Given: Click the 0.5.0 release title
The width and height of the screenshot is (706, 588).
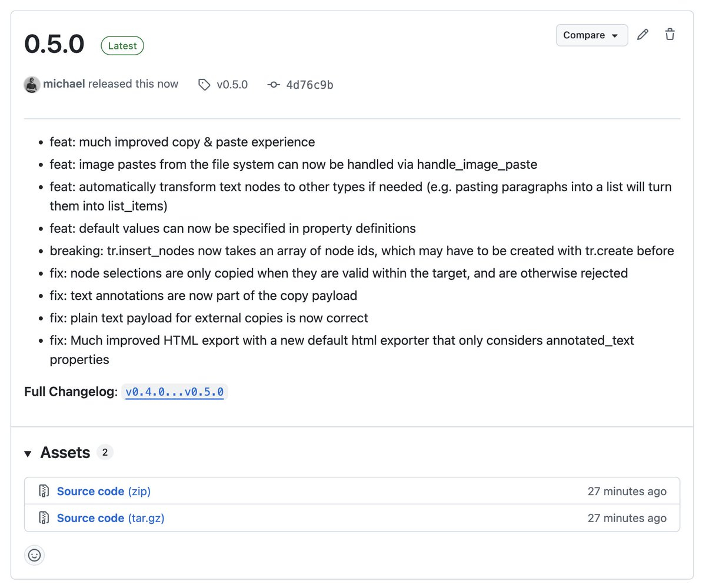Looking at the screenshot, I should [54, 45].
